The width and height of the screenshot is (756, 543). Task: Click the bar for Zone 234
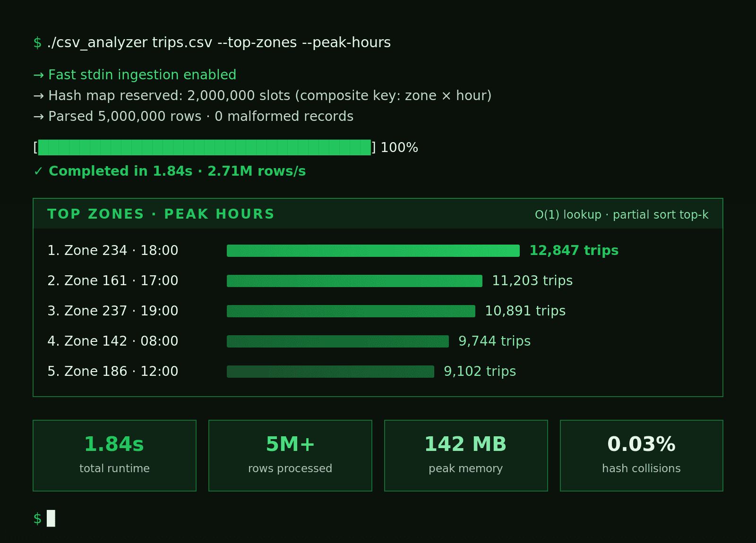pos(373,251)
